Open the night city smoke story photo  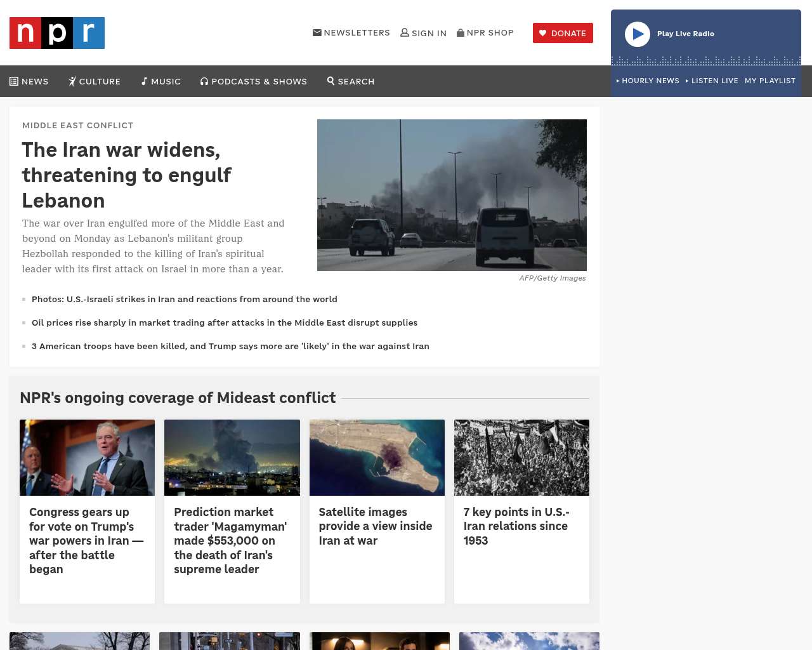point(232,458)
